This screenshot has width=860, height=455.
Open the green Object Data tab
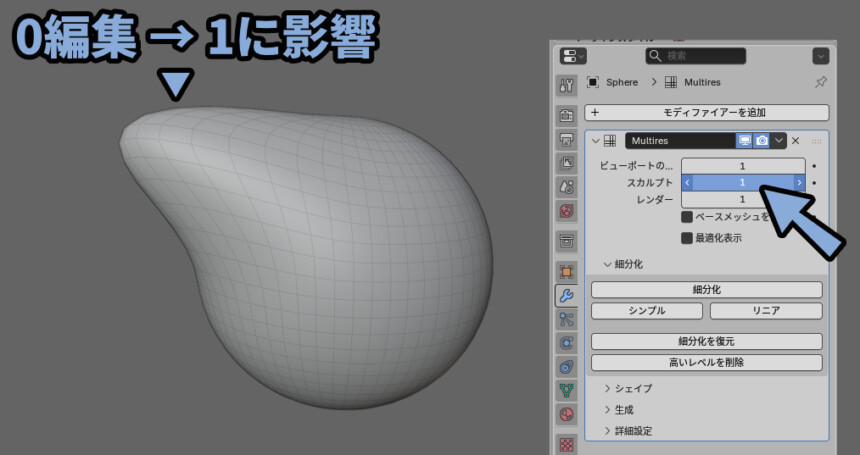[567, 391]
